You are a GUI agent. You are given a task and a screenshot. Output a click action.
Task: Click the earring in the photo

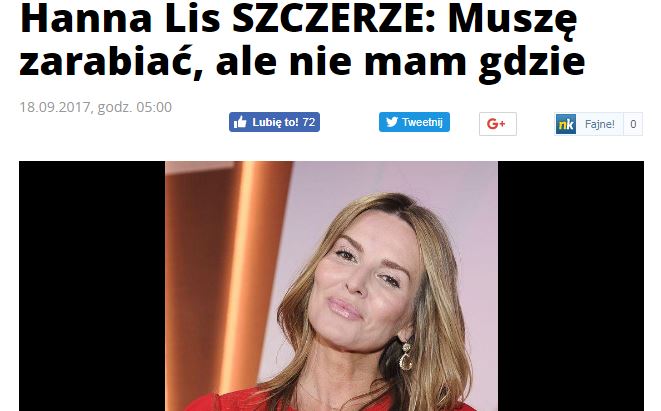pos(406,357)
